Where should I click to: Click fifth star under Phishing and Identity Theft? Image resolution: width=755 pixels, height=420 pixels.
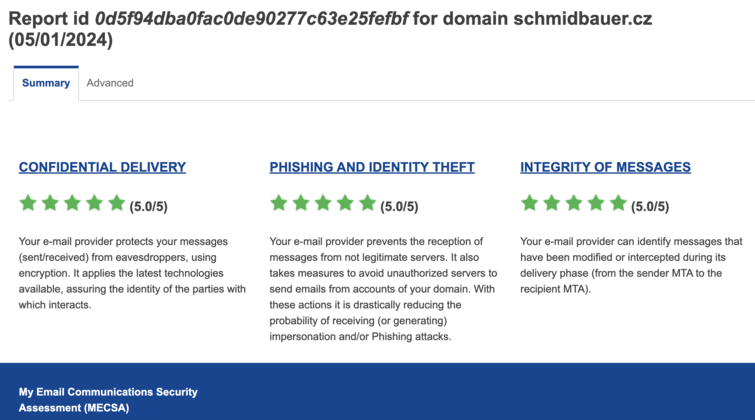367,203
